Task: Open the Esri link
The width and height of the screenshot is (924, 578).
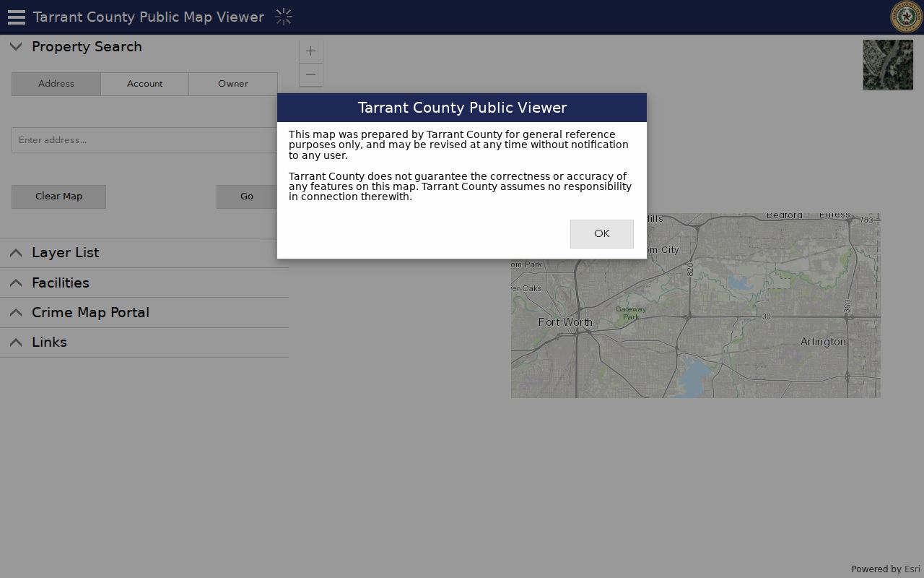Action: coord(912,569)
